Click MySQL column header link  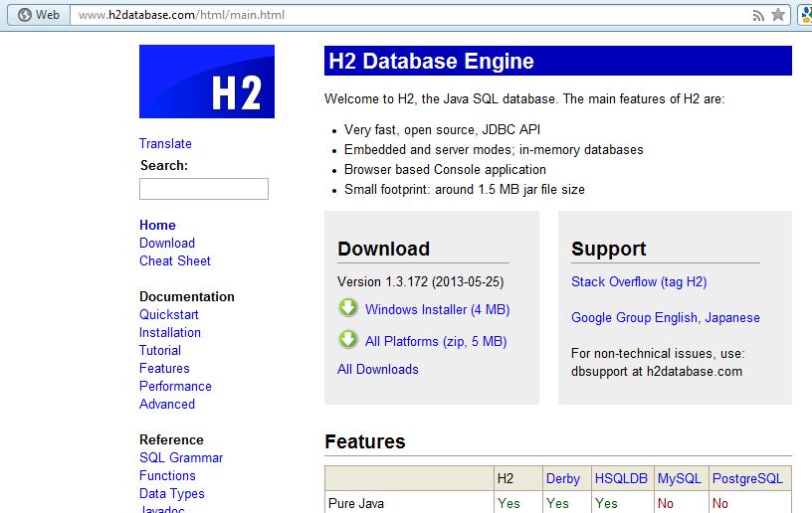(679, 478)
